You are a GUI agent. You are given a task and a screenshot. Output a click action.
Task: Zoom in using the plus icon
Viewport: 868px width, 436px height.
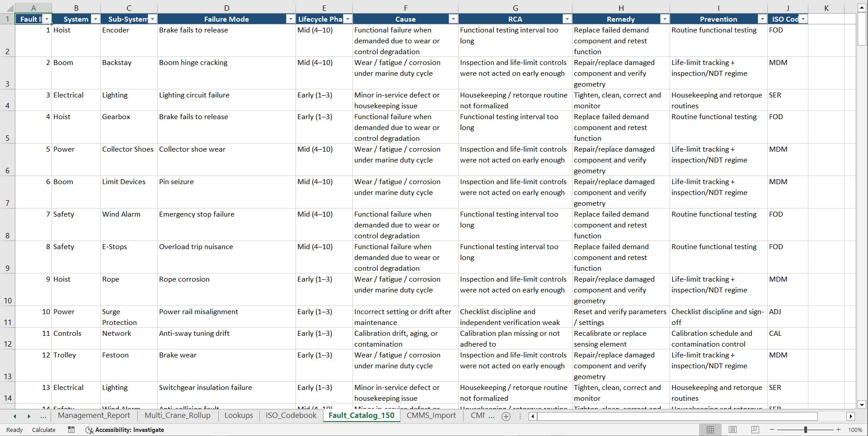tap(838, 430)
